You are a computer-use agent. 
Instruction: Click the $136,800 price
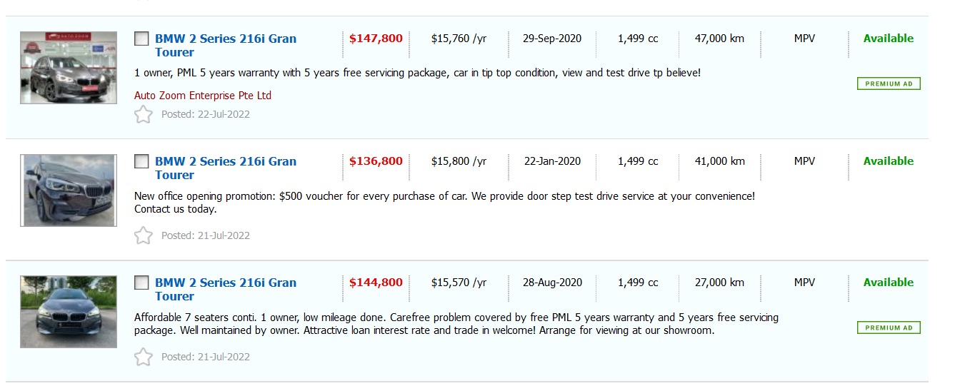point(376,161)
